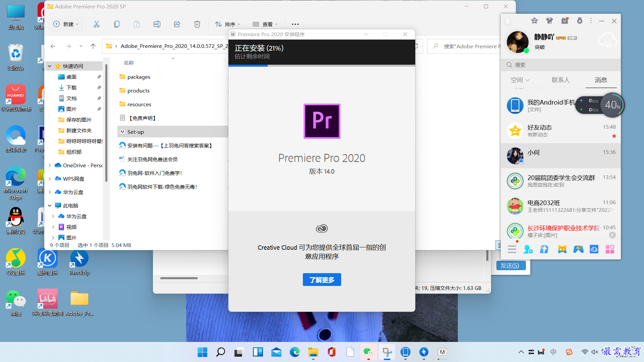Screen dimensions: 644x362
Task: Select packages folder
Action: 139,77
